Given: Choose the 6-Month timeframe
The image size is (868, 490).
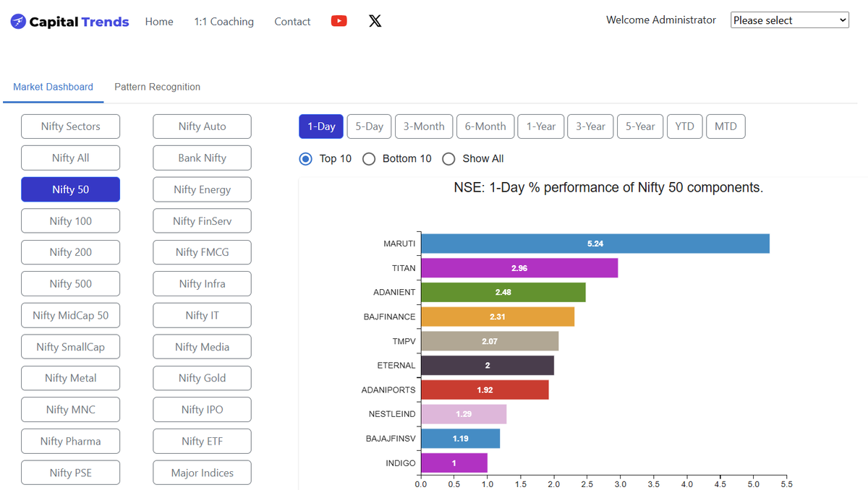Looking at the screenshot, I should [x=485, y=126].
